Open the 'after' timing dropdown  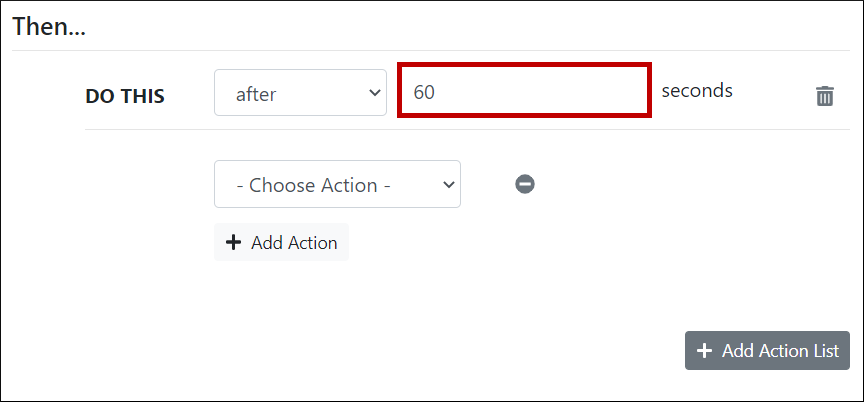[x=300, y=93]
